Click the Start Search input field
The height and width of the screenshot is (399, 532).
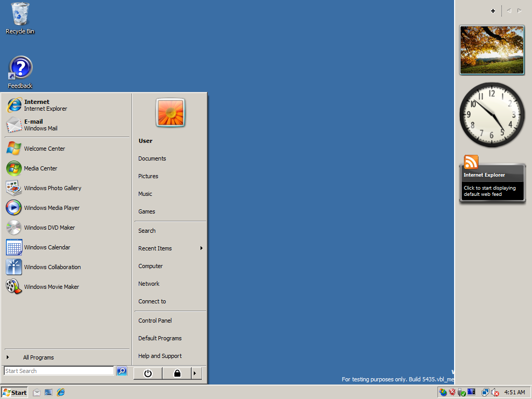click(59, 371)
